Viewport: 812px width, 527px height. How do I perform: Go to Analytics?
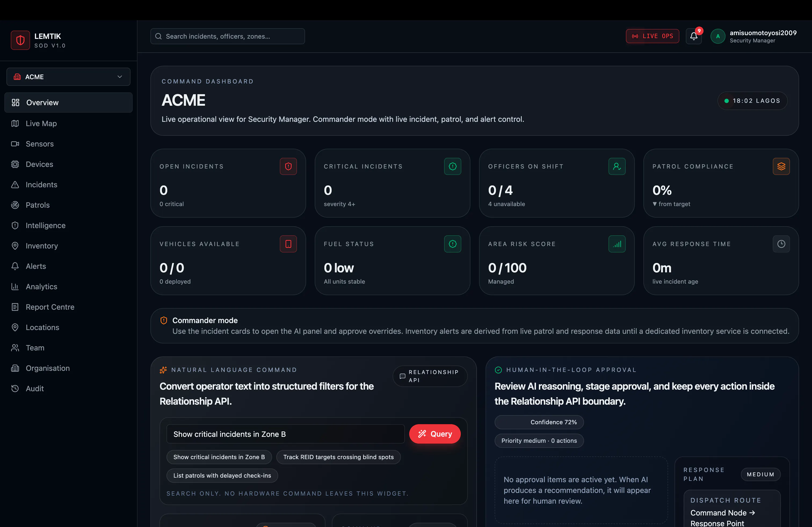point(68,287)
